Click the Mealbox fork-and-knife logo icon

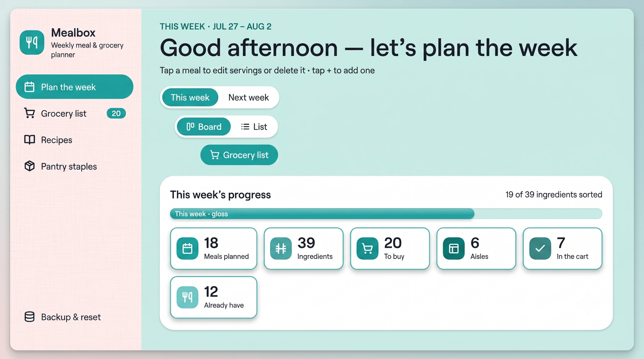tap(32, 42)
